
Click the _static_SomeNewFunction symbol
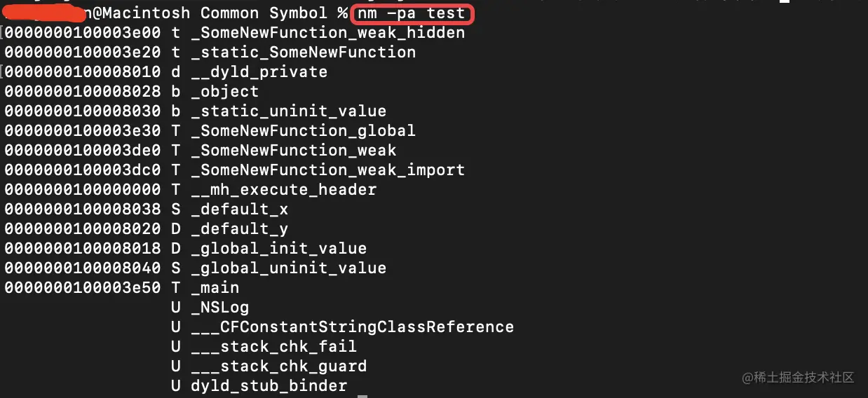303,53
